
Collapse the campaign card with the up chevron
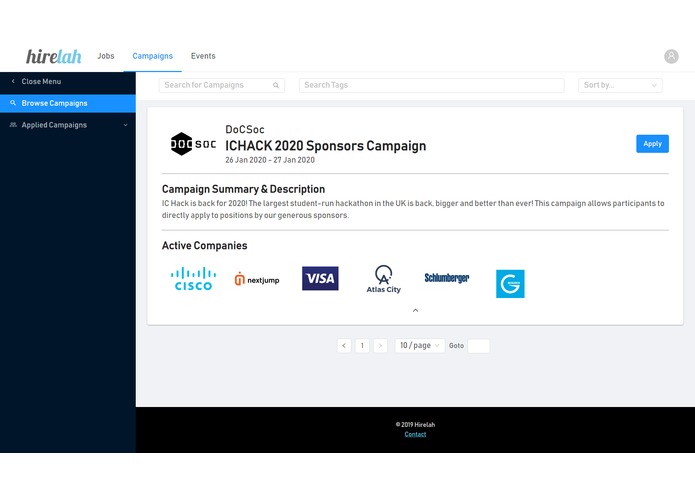[415, 311]
